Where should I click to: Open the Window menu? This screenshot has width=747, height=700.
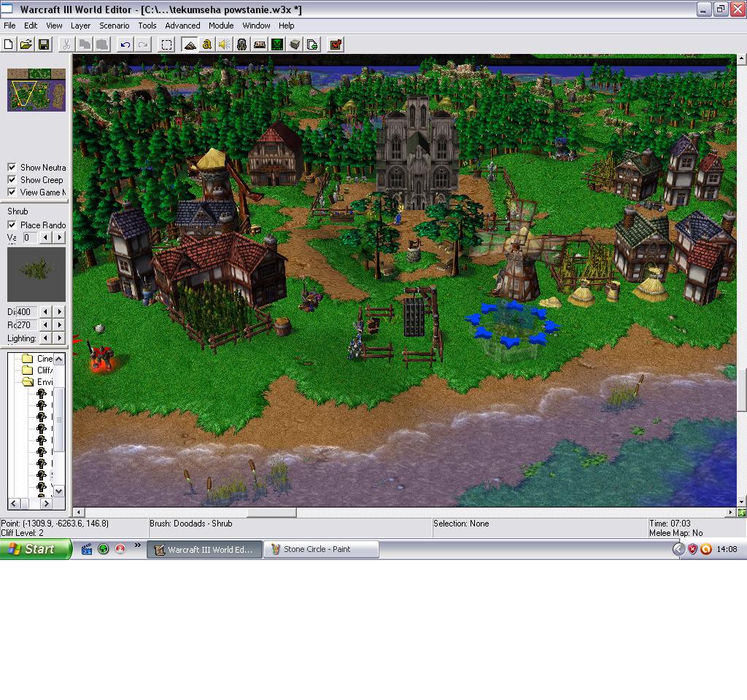coord(256,26)
